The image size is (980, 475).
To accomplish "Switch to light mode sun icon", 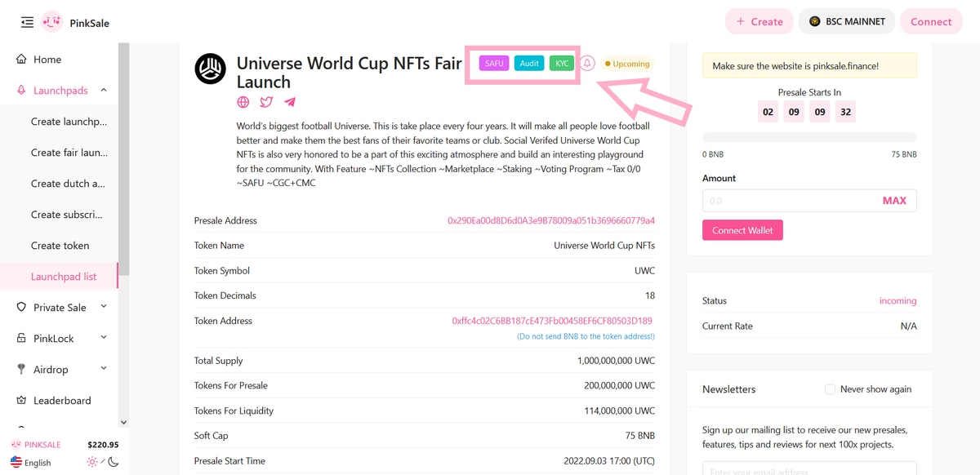I will 92,462.
